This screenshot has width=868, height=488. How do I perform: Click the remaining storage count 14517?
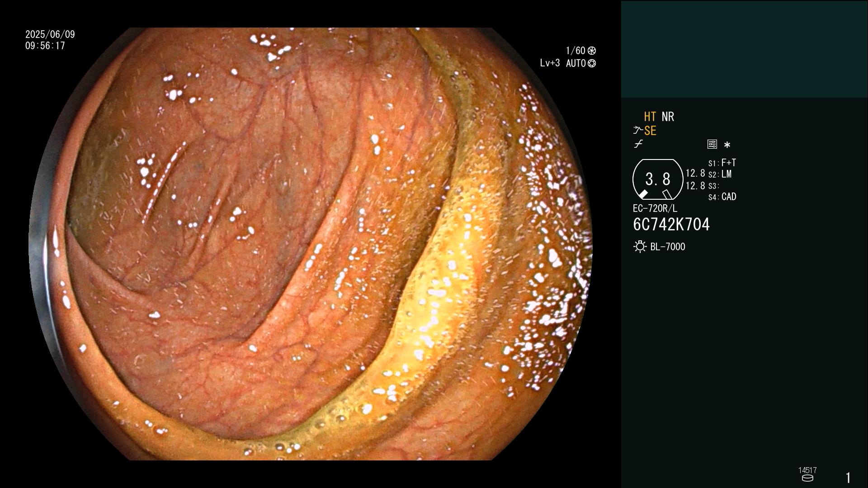pos(807,470)
